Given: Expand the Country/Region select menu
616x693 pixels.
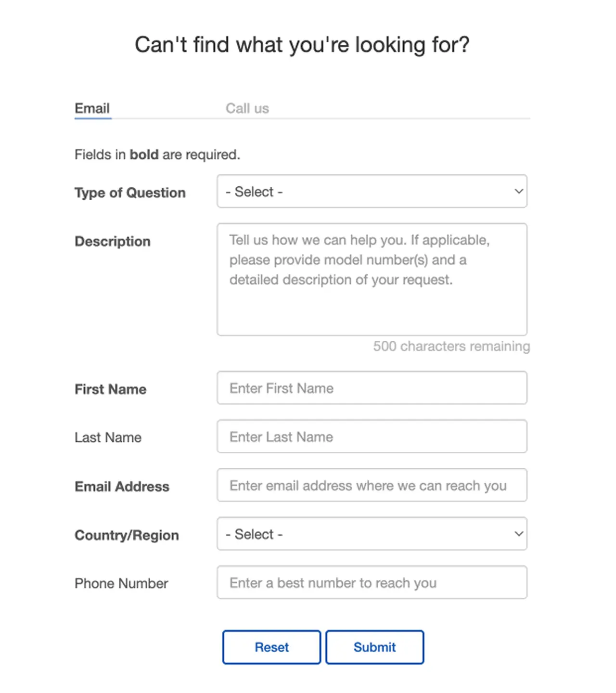Looking at the screenshot, I should [x=372, y=534].
